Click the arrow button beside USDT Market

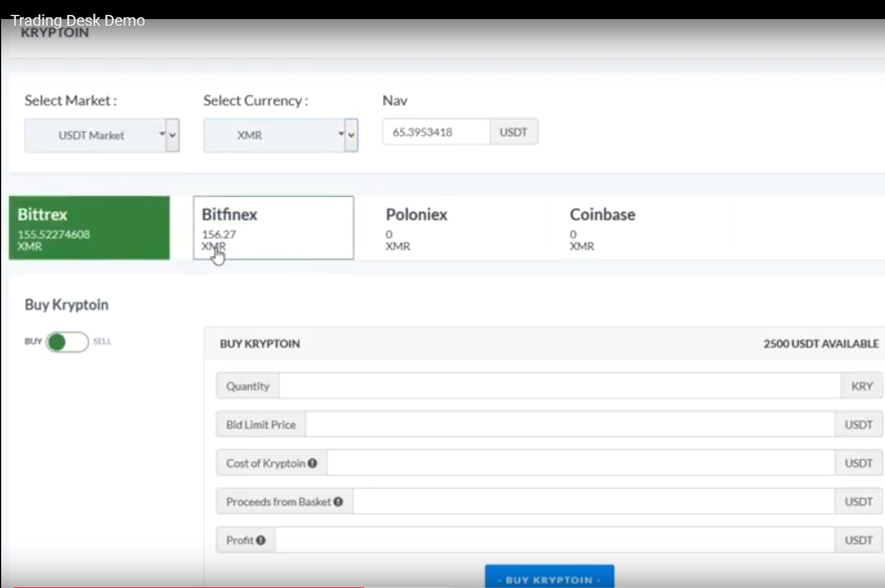173,135
